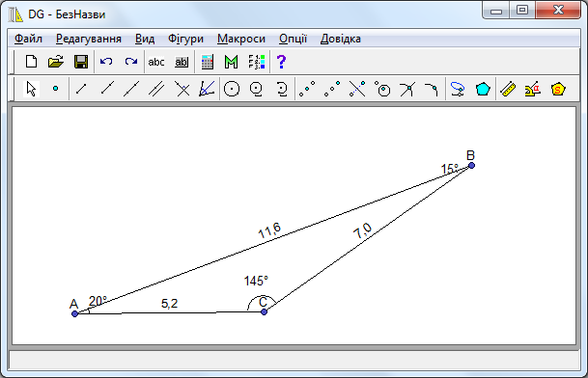The height and width of the screenshot is (378, 588).
Task: Close the DG window
Action: pyautogui.click(x=558, y=10)
